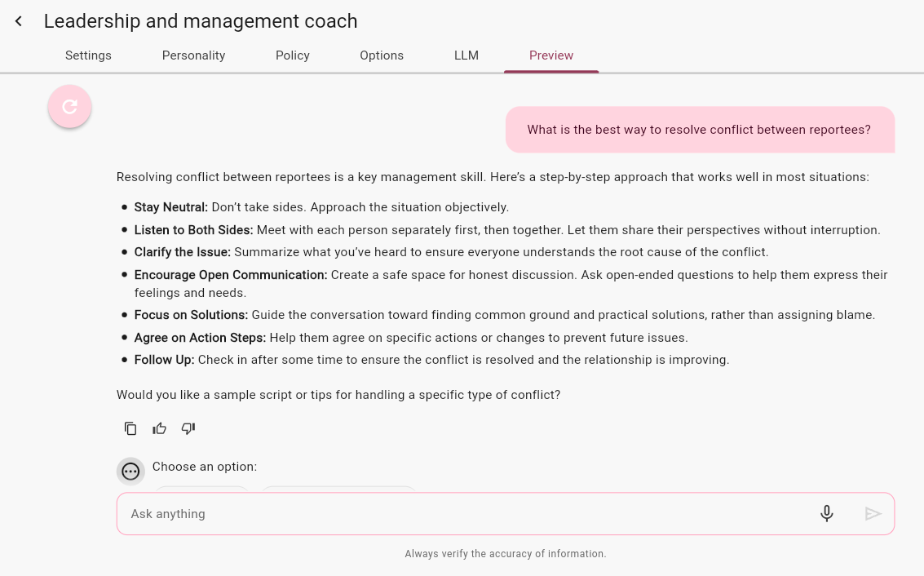Click the user question message bubble
The width and height of the screenshot is (924, 576).
pyautogui.click(x=699, y=130)
